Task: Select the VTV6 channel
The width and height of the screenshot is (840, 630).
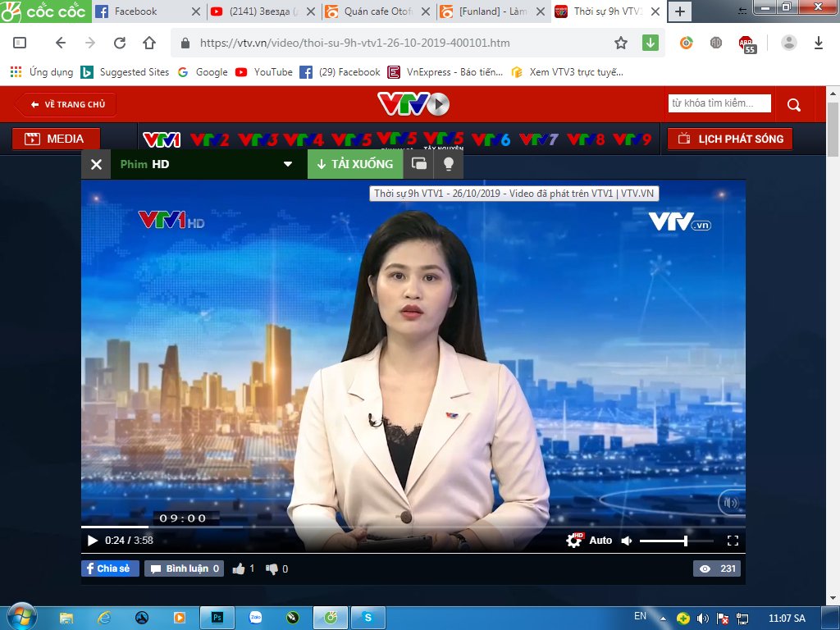Action: pyautogui.click(x=491, y=139)
